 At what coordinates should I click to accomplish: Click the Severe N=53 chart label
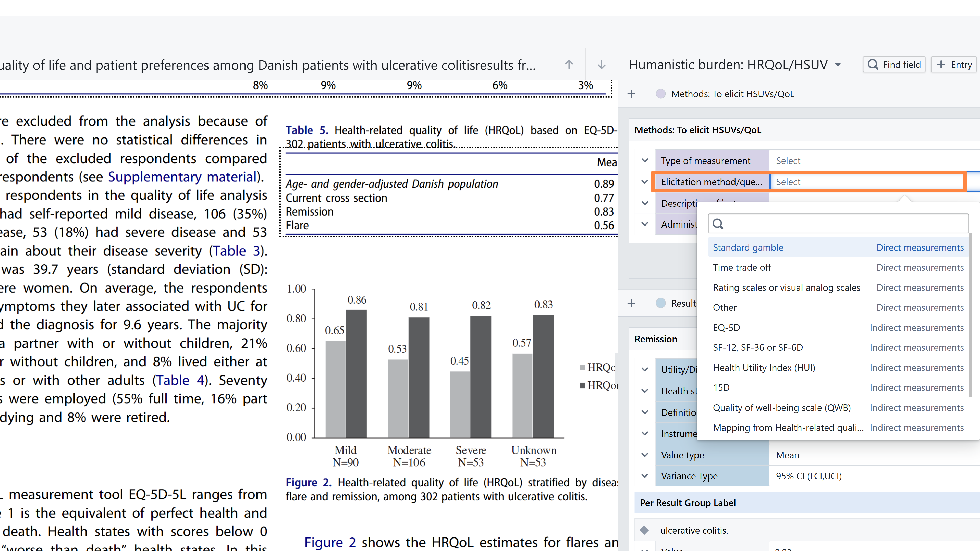click(471, 456)
